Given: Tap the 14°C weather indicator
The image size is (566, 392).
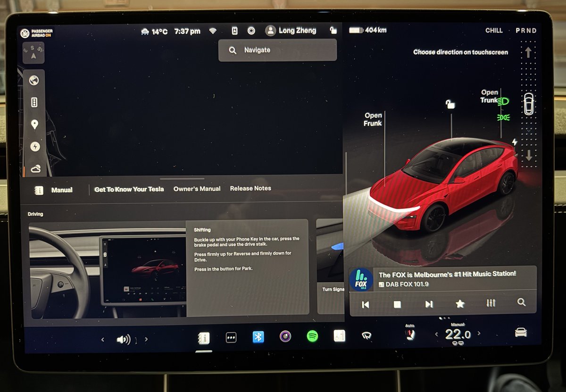Looking at the screenshot, I should click(x=154, y=32).
